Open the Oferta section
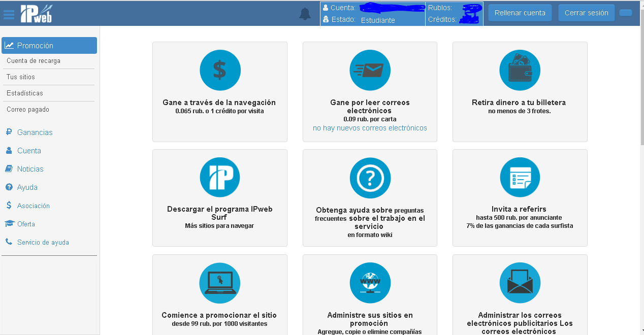The height and width of the screenshot is (335, 644). click(26, 224)
